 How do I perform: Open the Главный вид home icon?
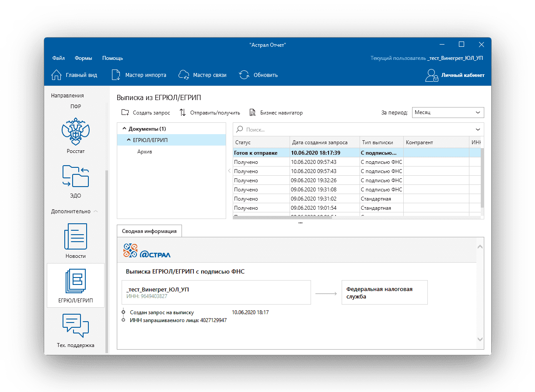click(56, 75)
